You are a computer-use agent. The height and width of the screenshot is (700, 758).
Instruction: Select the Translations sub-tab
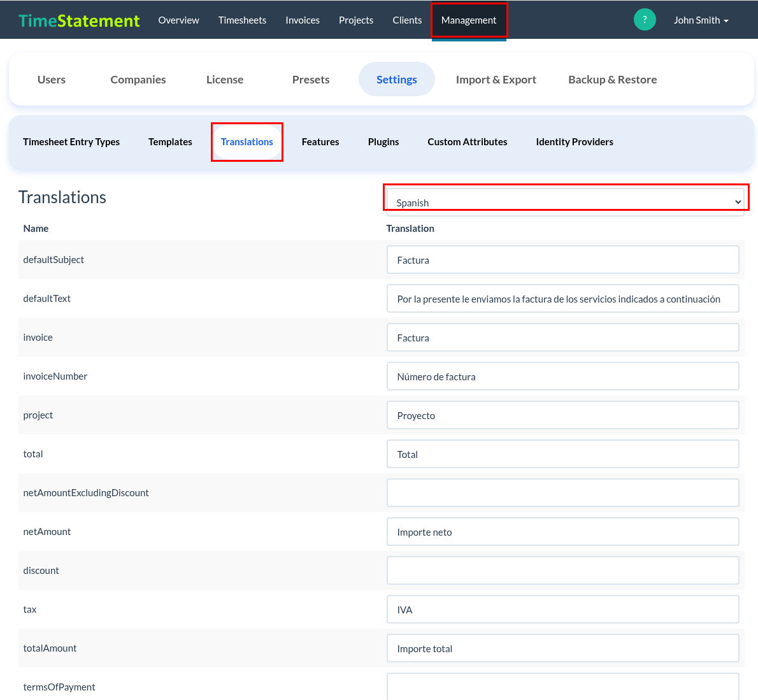[247, 141]
